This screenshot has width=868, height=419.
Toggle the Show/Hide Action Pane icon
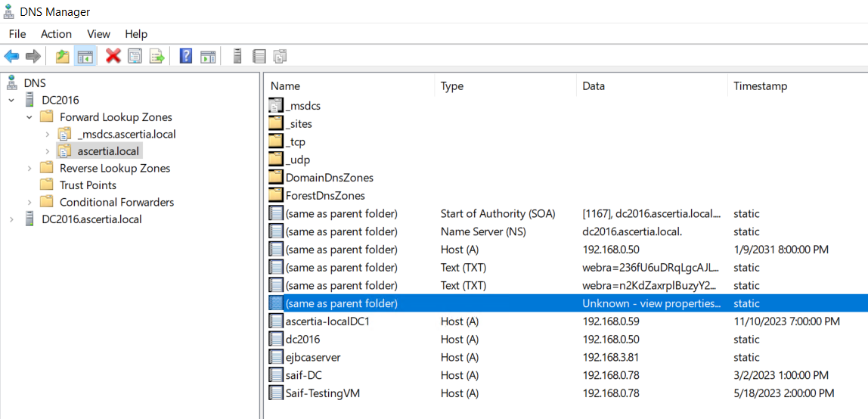coord(208,56)
